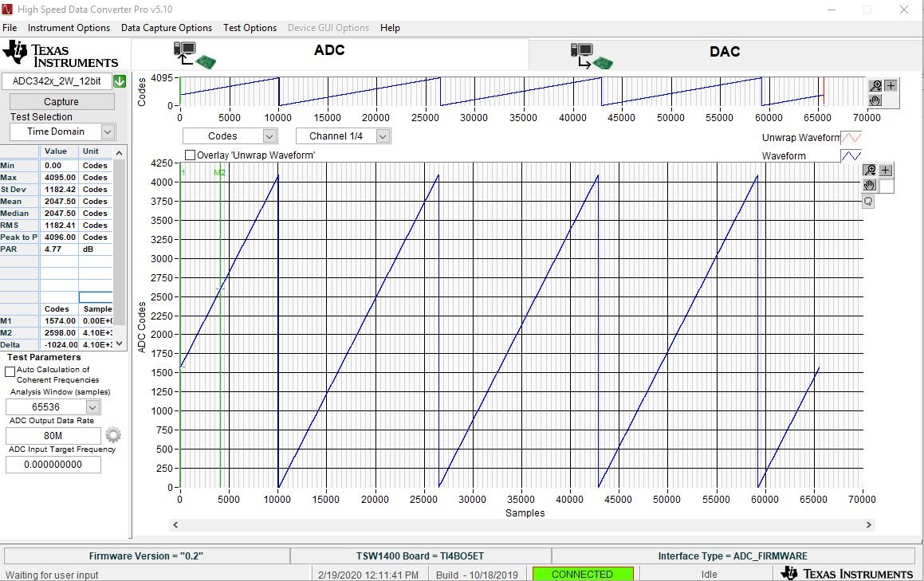Click the red Unwrap Waveform legend swatch
The image size is (924, 581).
coord(851,138)
